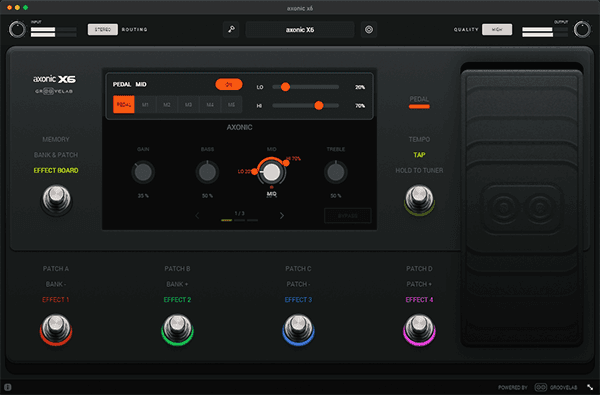Click the BANK + label
The image size is (600, 395).
click(177, 284)
